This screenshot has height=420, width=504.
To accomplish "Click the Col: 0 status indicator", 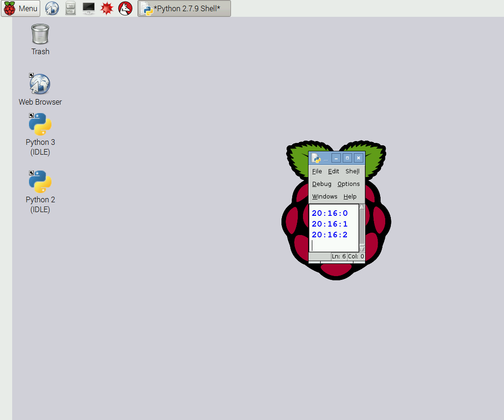I will [356, 256].
